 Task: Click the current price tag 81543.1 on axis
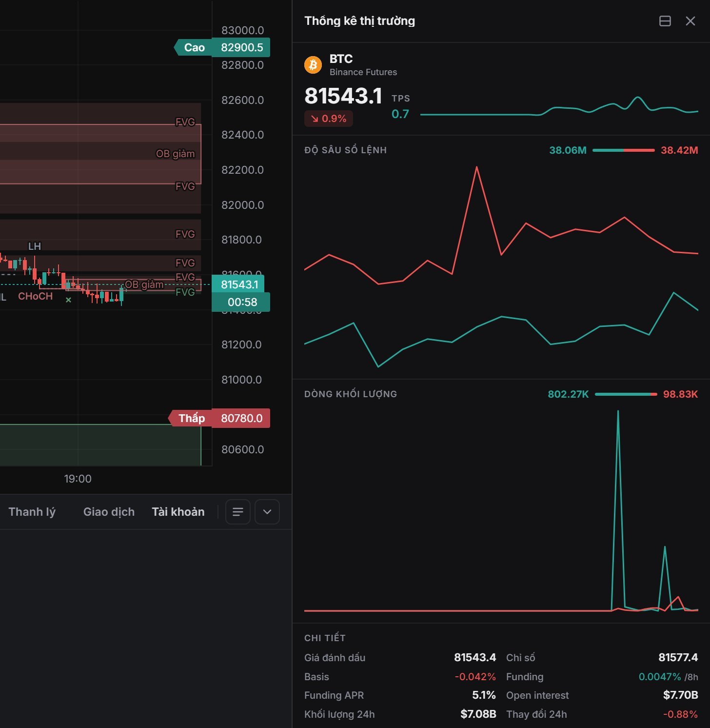[238, 284]
